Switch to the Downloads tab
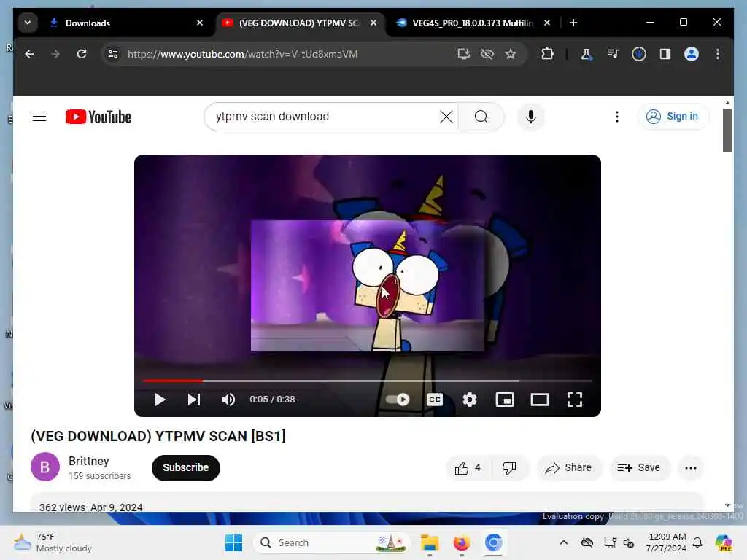The width and height of the screenshot is (747, 560). (126, 23)
